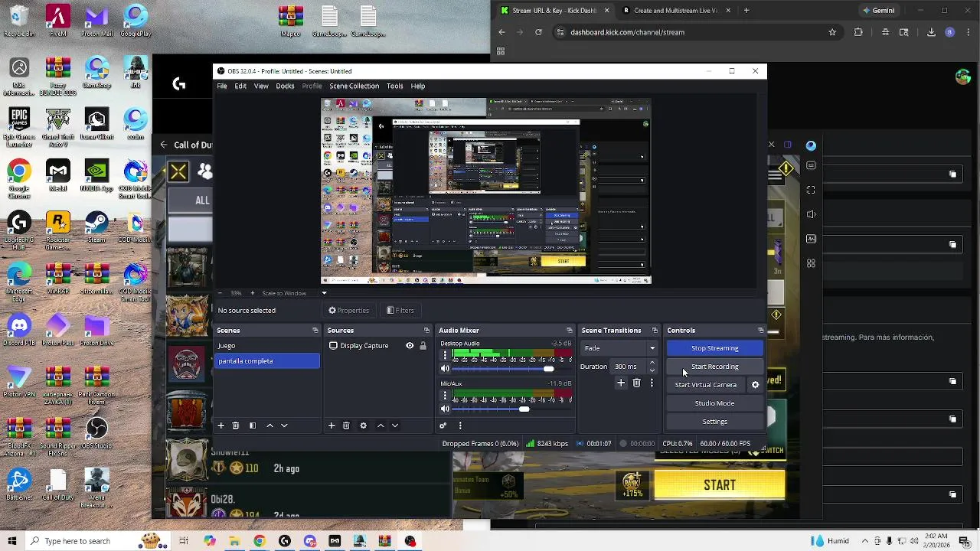980x551 pixels.
Task: Move source down in Sources panel
Action: click(395, 425)
